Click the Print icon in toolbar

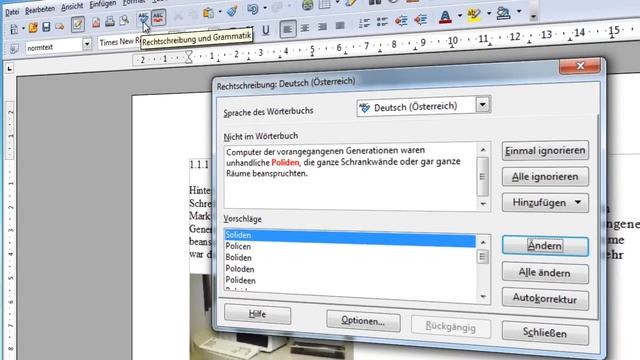coord(110,22)
